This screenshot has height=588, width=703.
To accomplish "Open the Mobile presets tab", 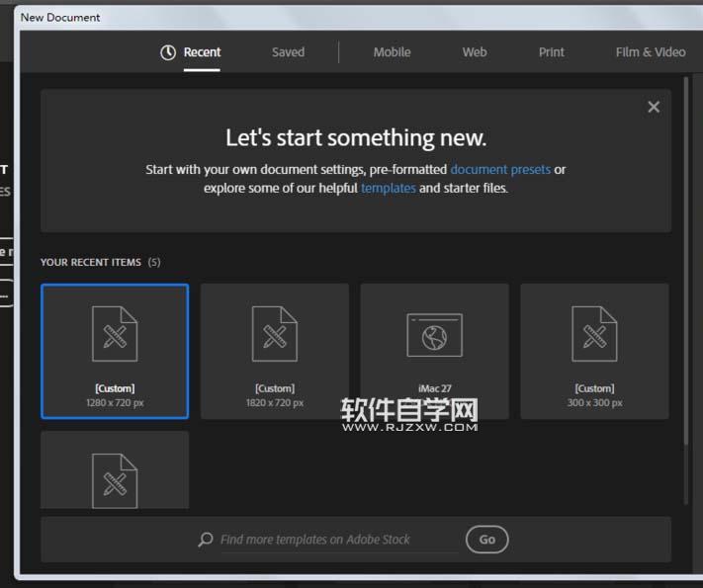I will (x=392, y=52).
